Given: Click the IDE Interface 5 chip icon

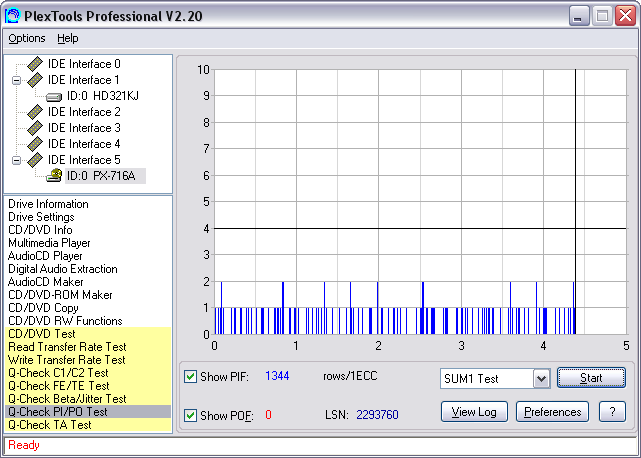Looking at the screenshot, I should [x=35, y=159].
